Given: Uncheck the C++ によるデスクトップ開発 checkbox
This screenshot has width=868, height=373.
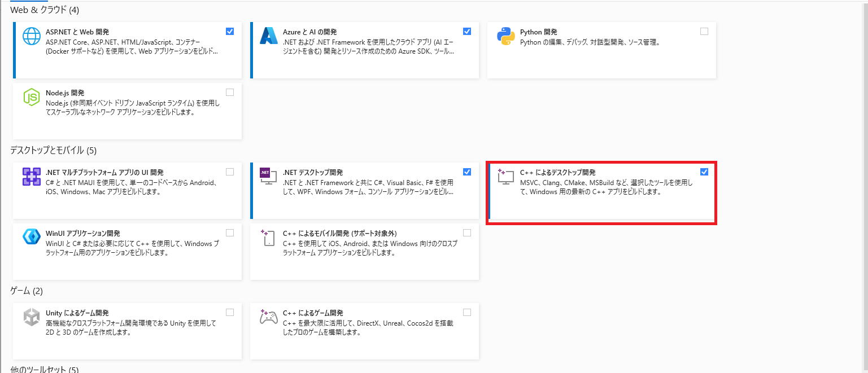Looking at the screenshot, I should (x=704, y=172).
